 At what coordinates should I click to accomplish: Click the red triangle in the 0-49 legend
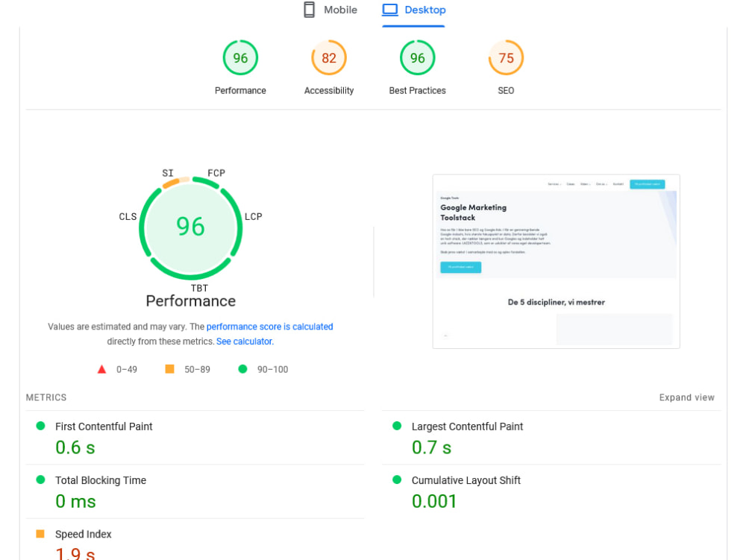101,368
